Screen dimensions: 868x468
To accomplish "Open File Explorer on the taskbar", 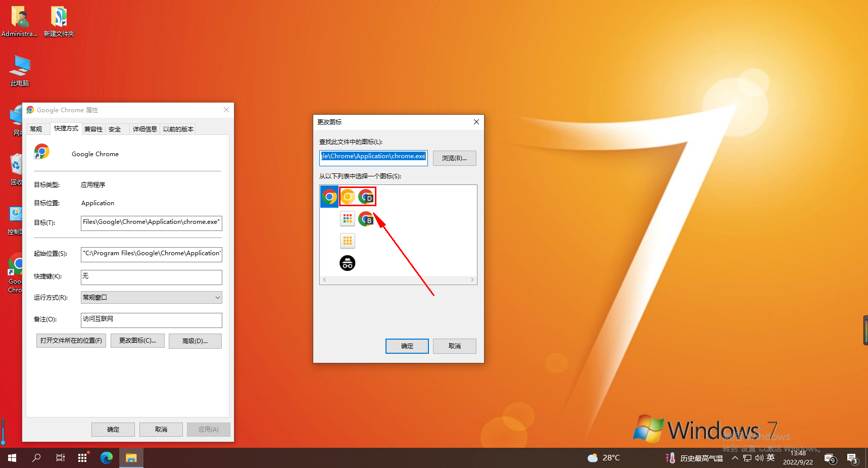I will [x=131, y=458].
